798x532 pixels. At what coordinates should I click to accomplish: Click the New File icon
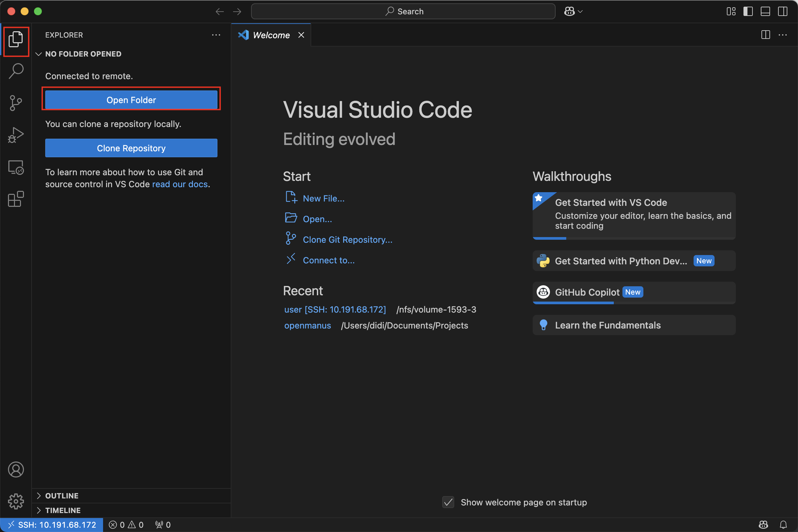click(291, 197)
